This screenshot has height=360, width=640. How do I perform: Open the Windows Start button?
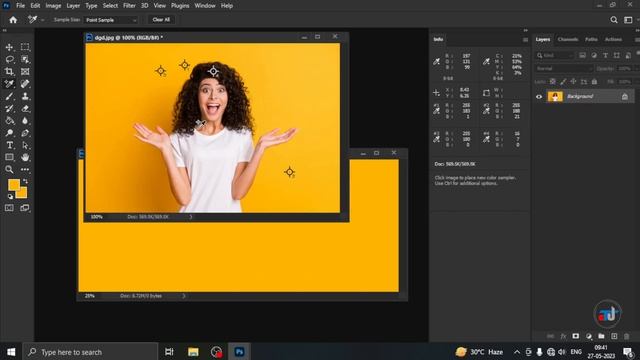(11, 352)
